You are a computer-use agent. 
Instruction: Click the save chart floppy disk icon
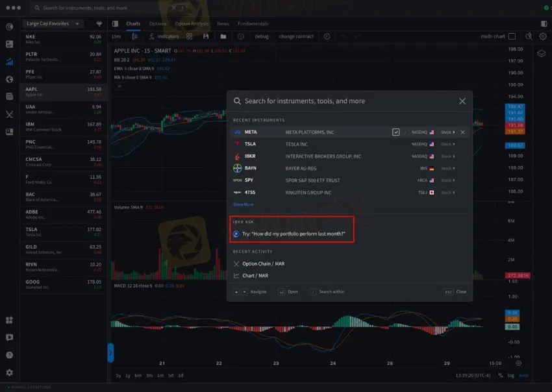coord(206,37)
